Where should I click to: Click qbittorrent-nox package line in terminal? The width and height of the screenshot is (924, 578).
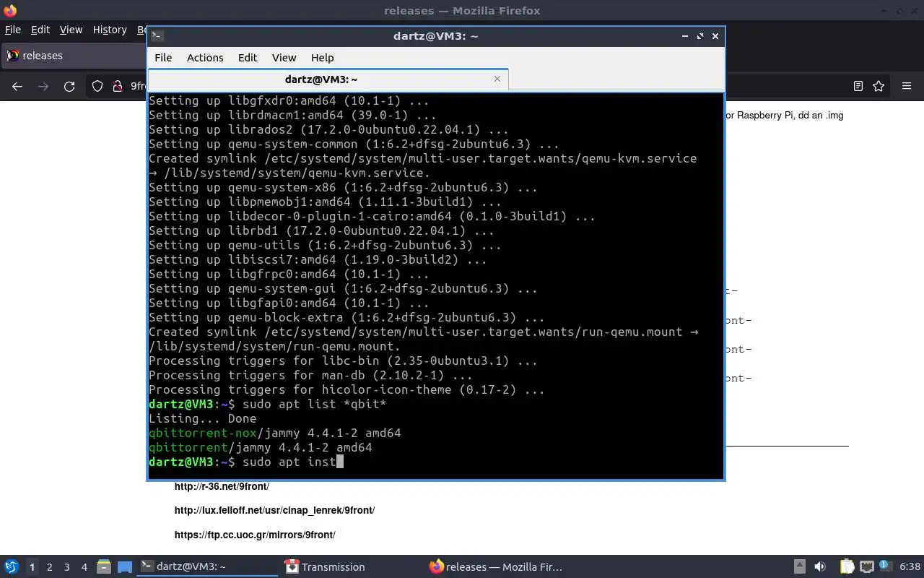pyautogui.click(x=274, y=433)
